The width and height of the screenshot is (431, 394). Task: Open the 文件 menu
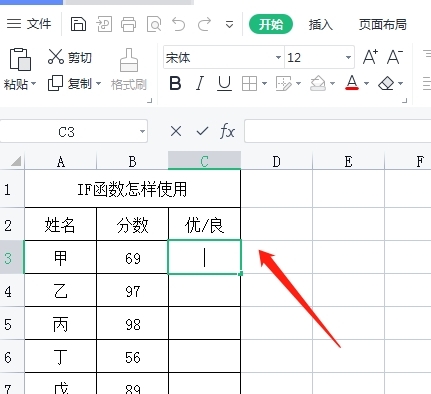click(29, 24)
